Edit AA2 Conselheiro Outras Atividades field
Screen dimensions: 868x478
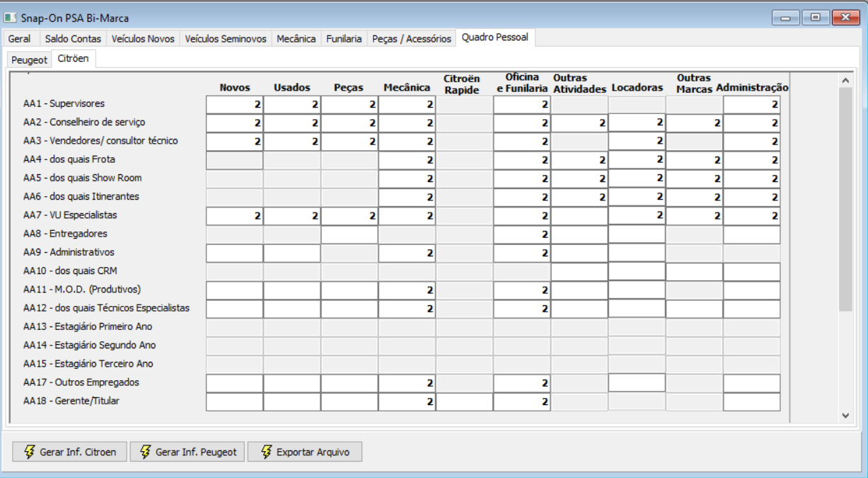(579, 123)
